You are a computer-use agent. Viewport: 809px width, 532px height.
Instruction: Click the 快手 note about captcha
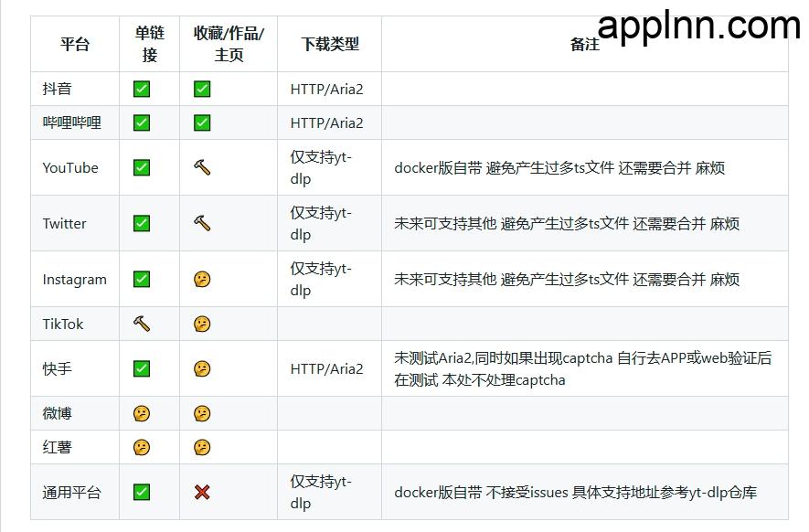(x=583, y=369)
